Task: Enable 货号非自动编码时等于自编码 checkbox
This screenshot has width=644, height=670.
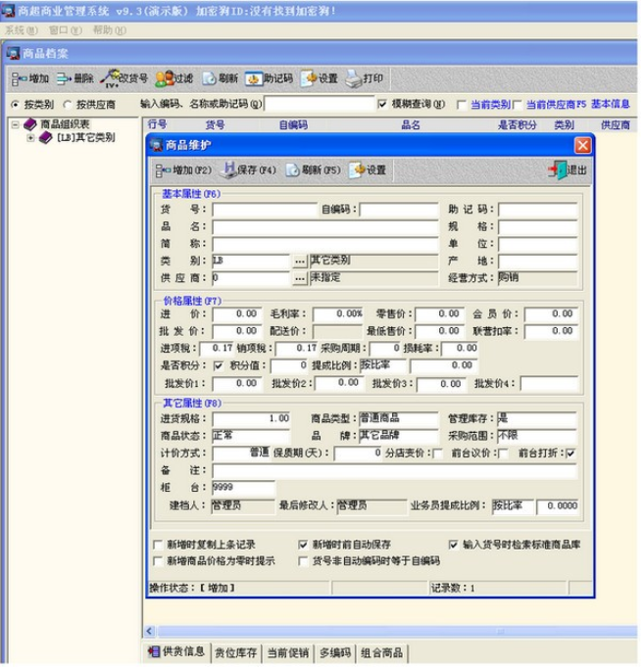Action: (x=303, y=561)
